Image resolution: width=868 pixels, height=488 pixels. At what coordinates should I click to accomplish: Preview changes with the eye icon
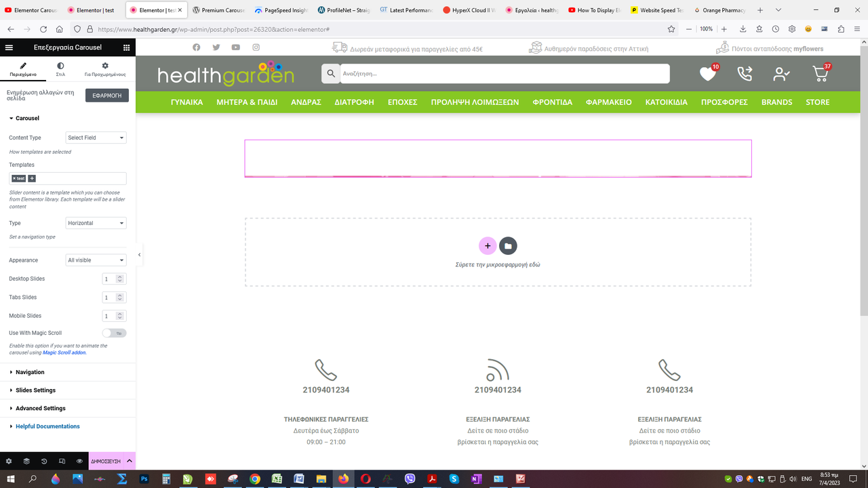click(x=79, y=461)
